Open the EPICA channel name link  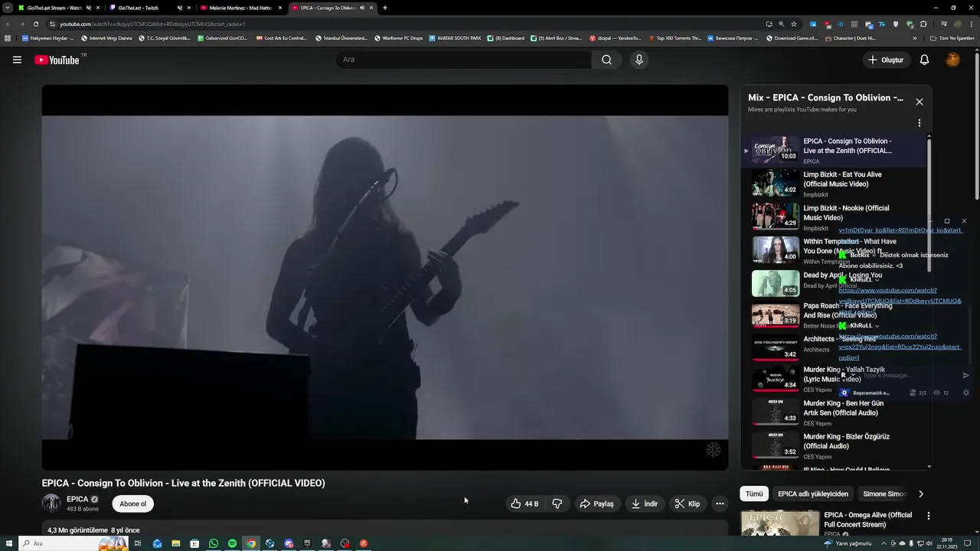coord(77,499)
